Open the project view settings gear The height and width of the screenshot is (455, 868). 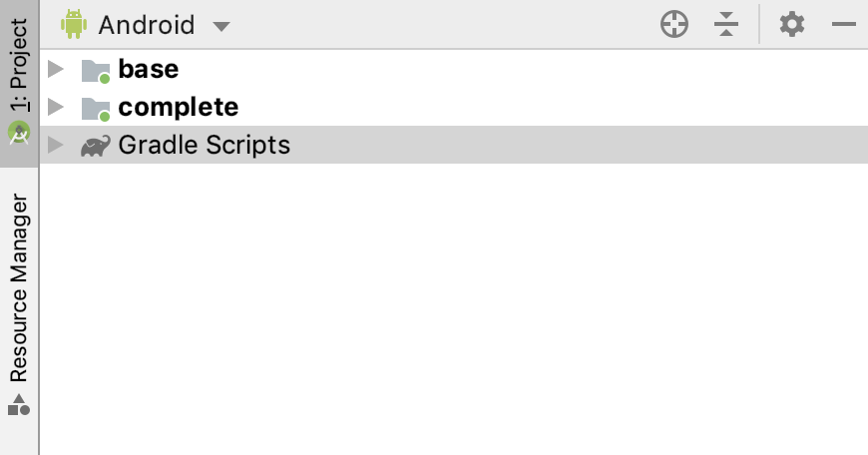pos(792,25)
